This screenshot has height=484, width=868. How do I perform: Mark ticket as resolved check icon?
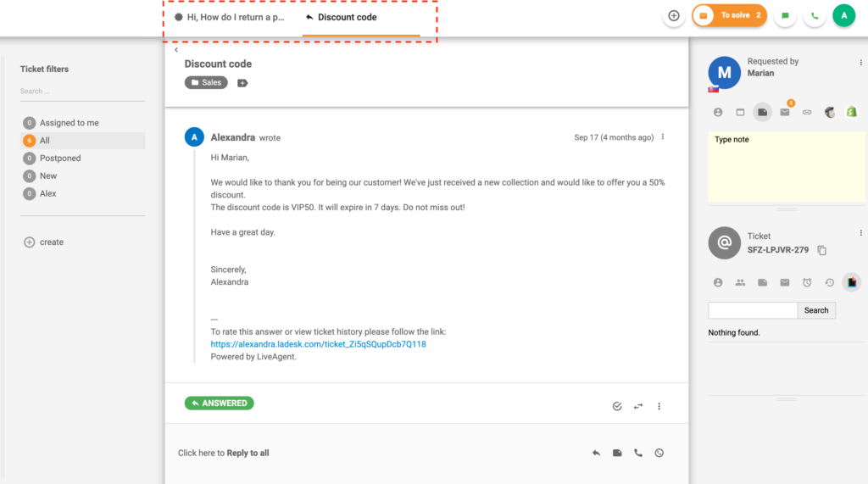617,406
